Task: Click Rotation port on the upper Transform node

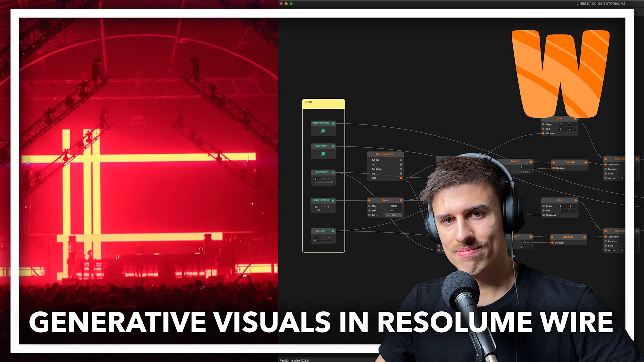Action: click(606, 169)
